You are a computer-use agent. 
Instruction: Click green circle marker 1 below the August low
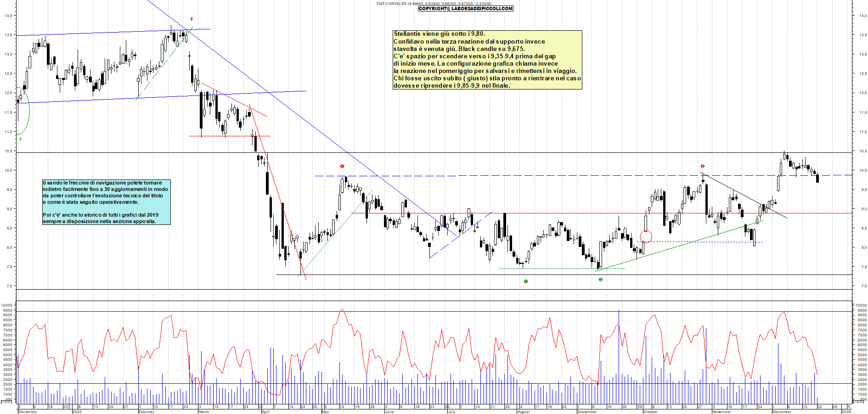pos(526,281)
